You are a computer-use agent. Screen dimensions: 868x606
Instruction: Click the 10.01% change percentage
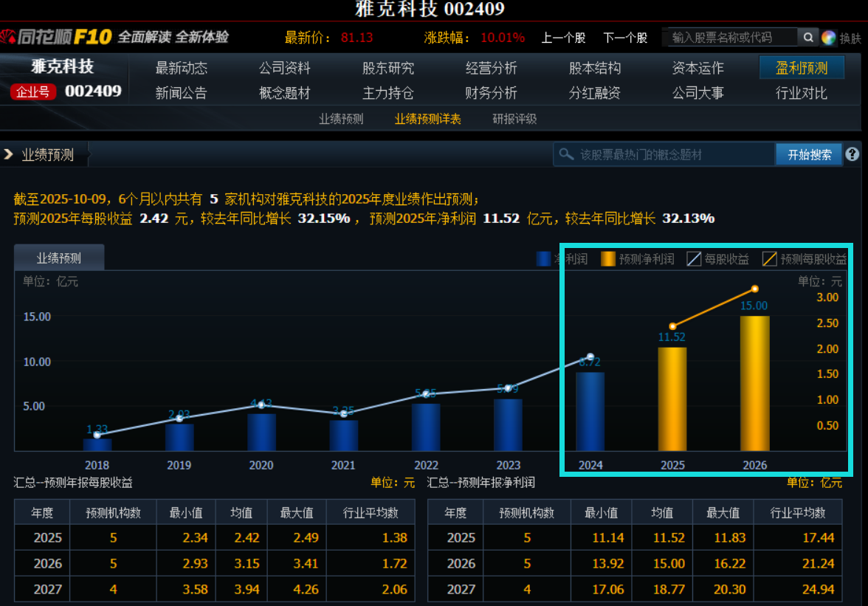pos(502,38)
